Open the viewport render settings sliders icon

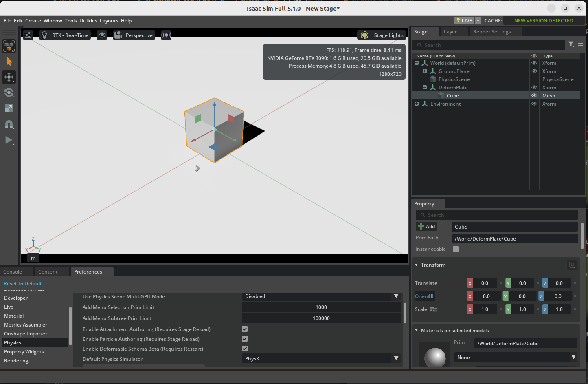[28, 35]
